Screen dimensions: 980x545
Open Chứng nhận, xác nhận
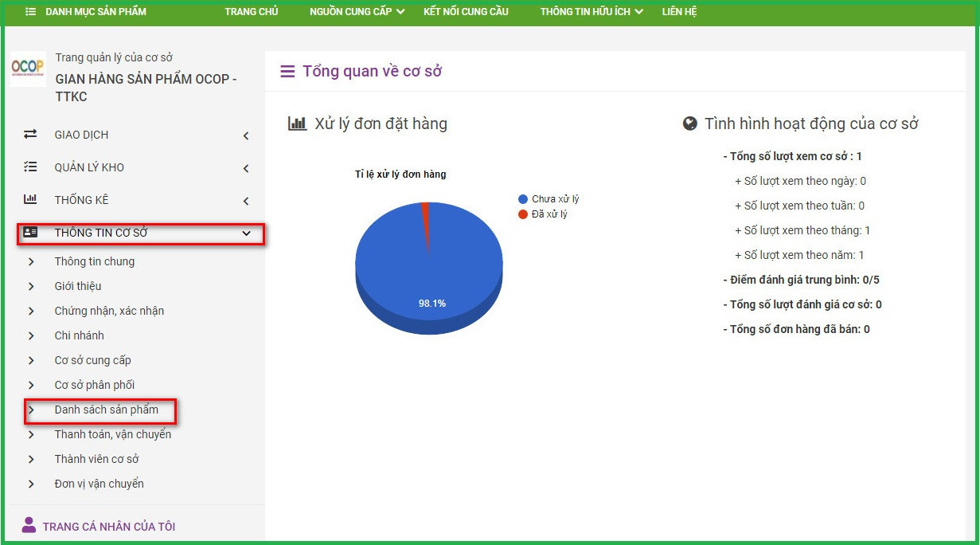point(109,311)
